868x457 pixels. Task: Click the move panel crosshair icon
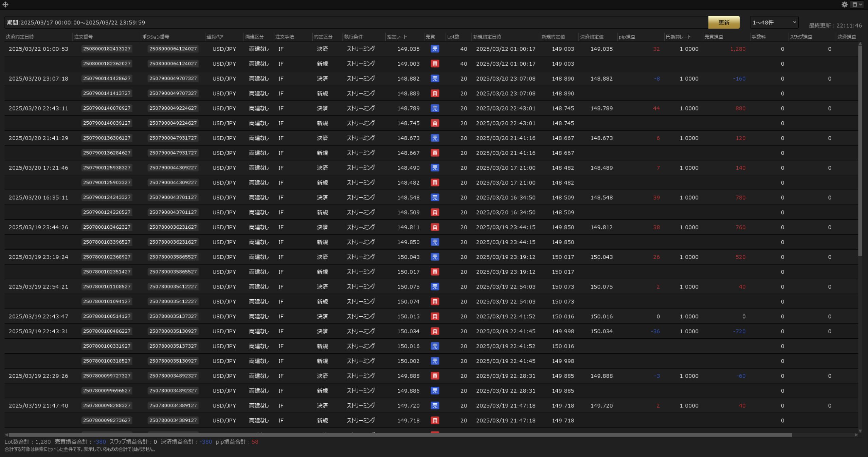[x=5, y=4]
